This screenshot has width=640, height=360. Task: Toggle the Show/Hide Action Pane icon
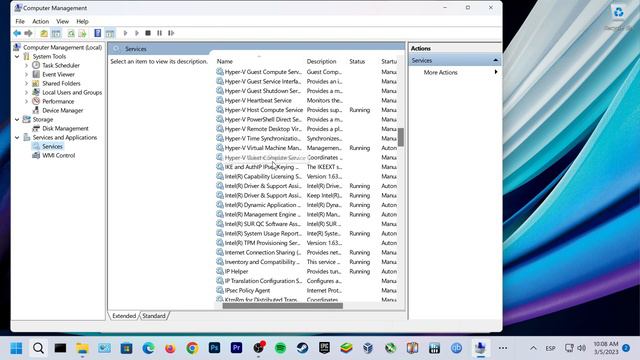[110, 33]
